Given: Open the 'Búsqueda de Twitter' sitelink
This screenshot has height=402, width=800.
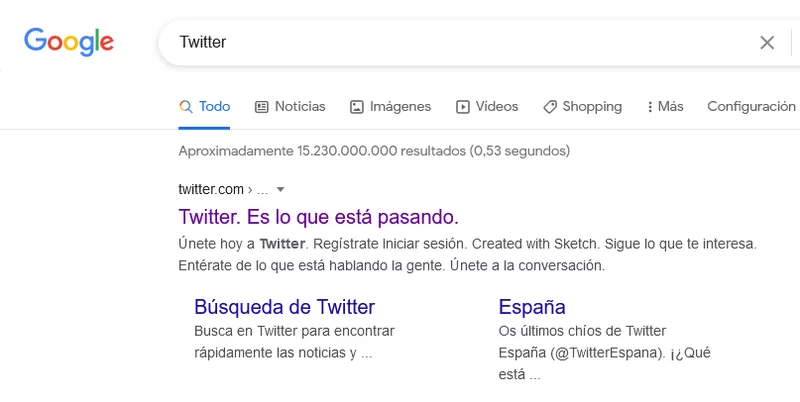Looking at the screenshot, I should (x=285, y=307).
